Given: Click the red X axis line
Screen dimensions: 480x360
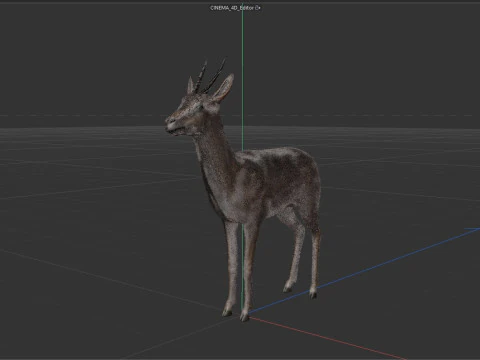Looking at the screenshot, I should coord(328,338).
